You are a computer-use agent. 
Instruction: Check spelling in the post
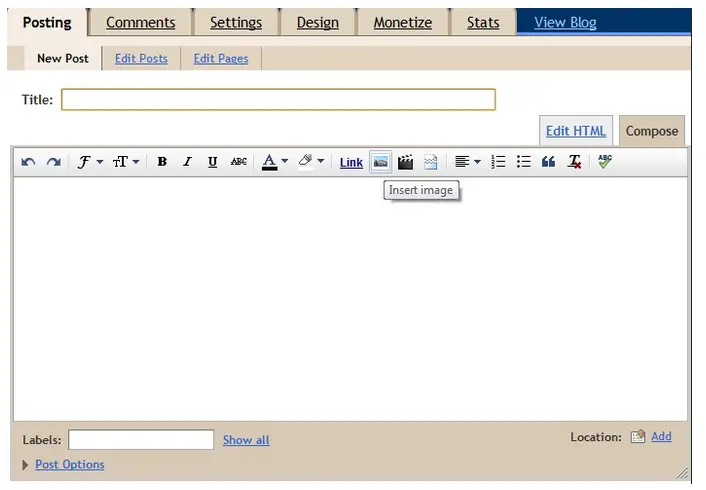(605, 161)
